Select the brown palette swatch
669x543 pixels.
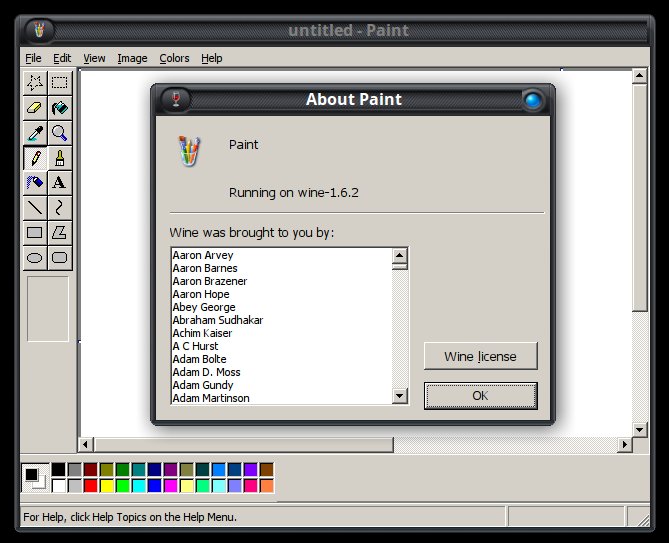[x=267, y=470]
